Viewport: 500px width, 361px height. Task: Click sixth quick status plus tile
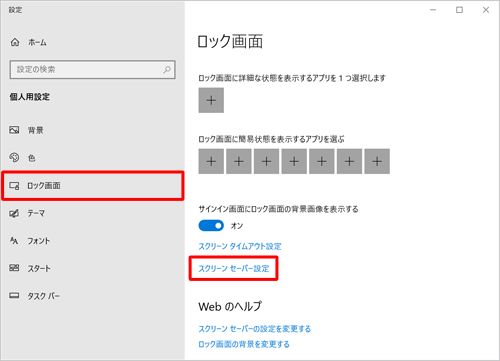[349, 161]
